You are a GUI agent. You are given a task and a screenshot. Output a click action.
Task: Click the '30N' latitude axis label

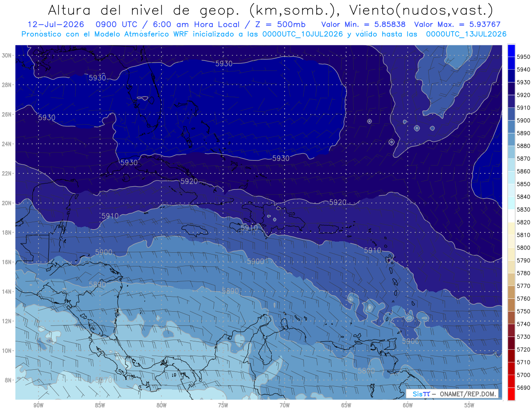tap(7, 55)
